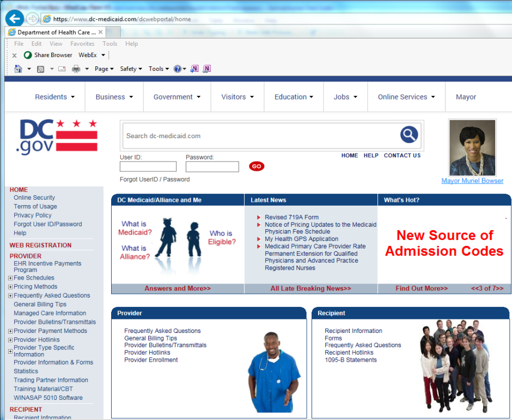Expand the Provider Hotlinks sidebar section

point(10,340)
